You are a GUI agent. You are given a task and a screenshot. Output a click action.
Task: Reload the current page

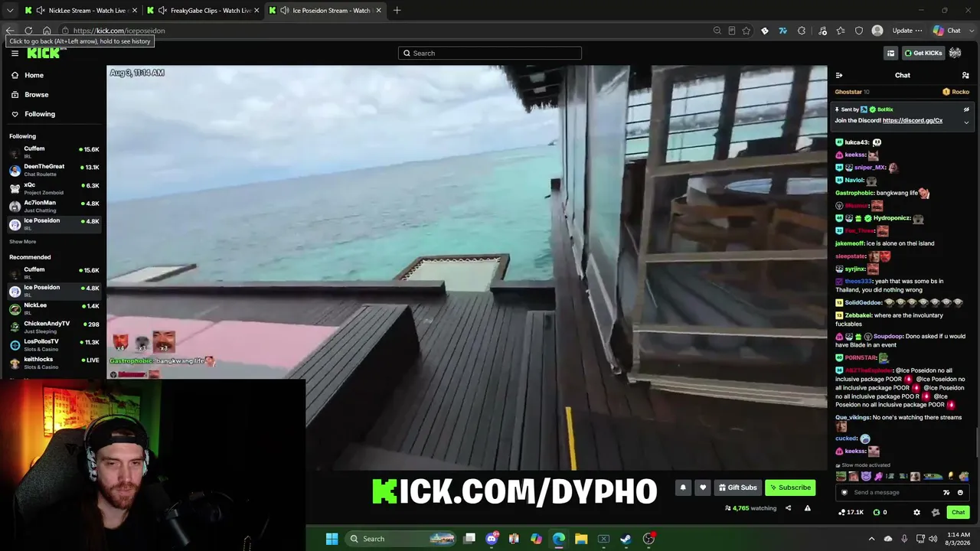pyautogui.click(x=28, y=31)
